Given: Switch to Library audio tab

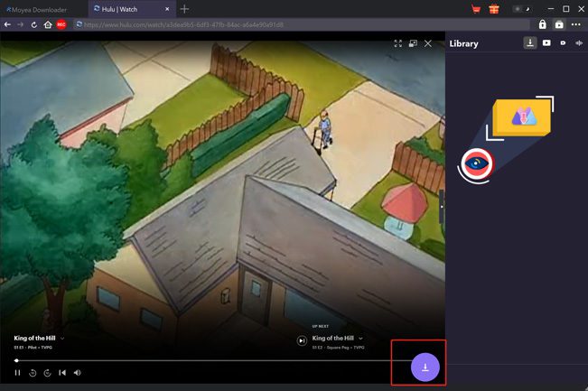Looking at the screenshot, I should click(578, 42).
